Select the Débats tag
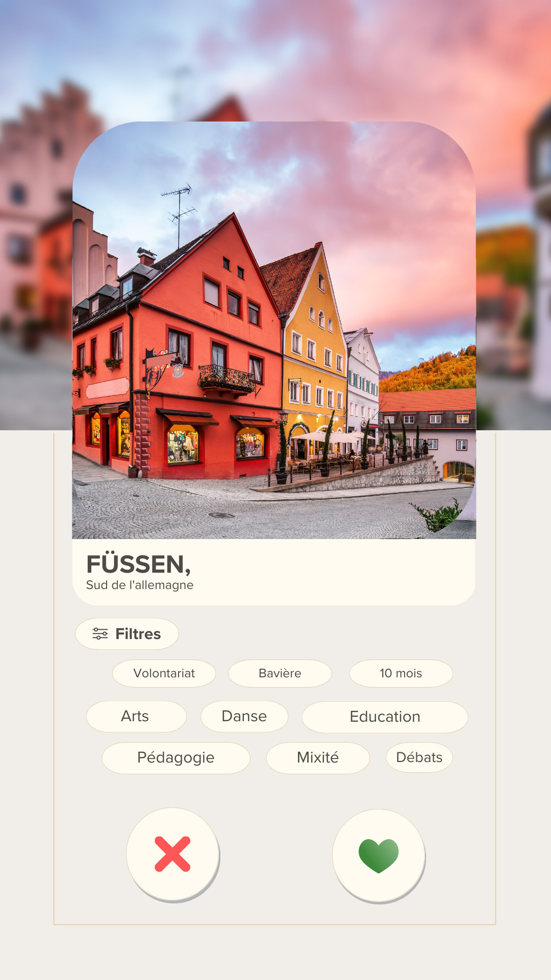Viewport: 551px width, 980px height. 419,757
